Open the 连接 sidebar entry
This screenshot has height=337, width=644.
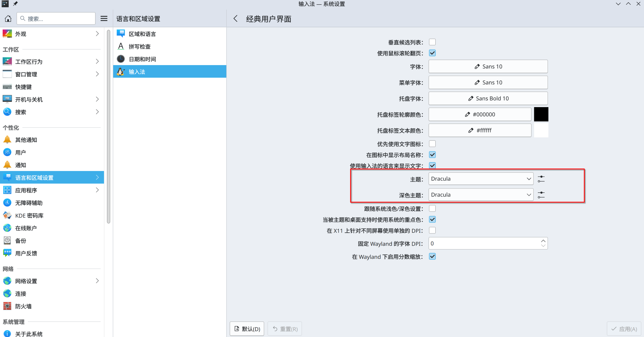click(x=52, y=294)
